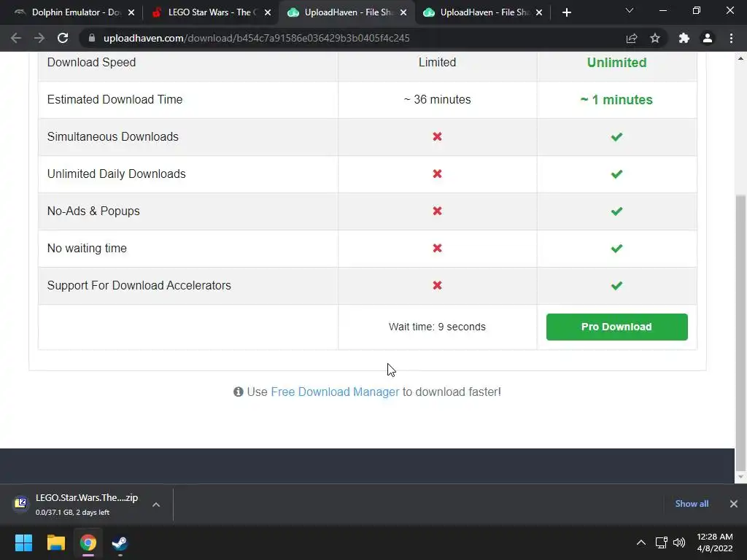
Task: Click the Estimated Download Time label
Action: 115,99
